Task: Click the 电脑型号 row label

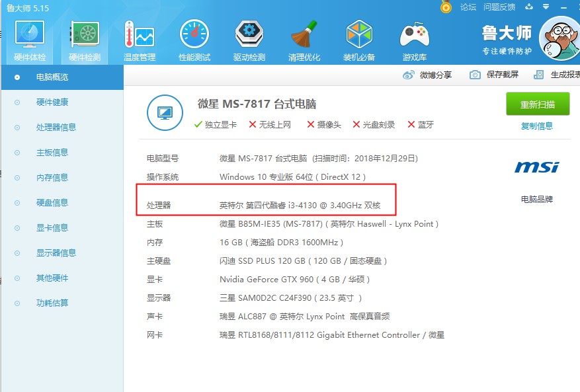Action: click(163, 158)
